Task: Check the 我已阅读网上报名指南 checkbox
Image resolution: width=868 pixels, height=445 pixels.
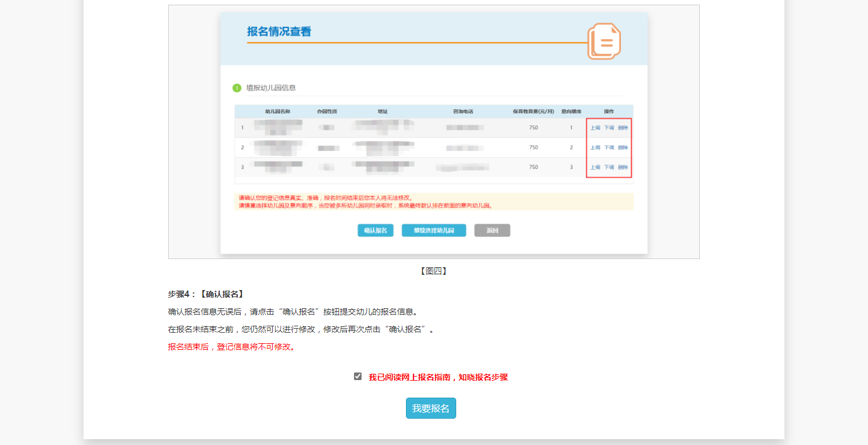Action: (357, 377)
